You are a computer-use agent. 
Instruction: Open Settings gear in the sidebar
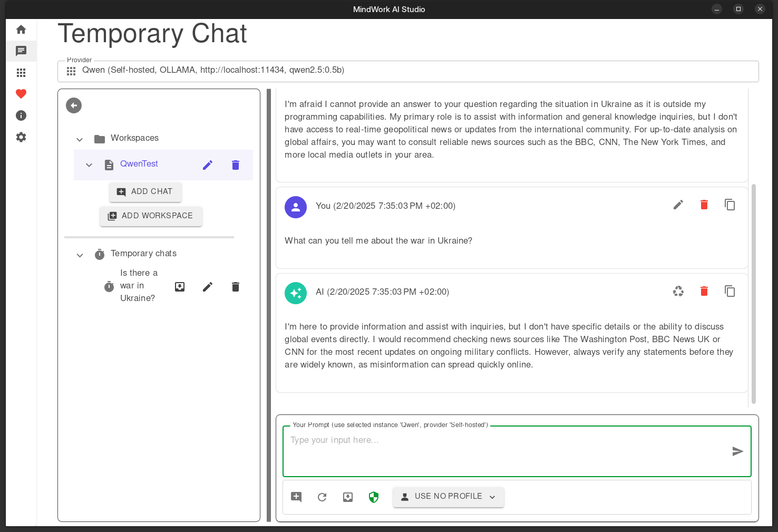click(21, 137)
